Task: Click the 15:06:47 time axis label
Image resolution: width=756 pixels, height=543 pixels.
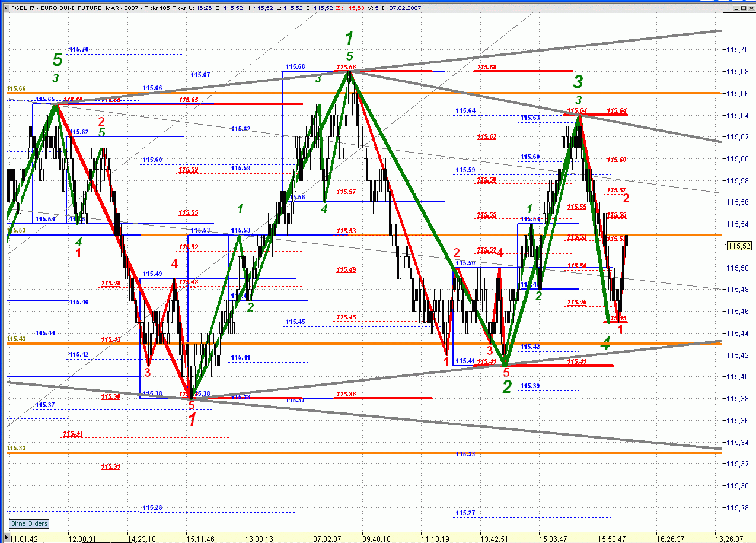Action: click(553, 539)
